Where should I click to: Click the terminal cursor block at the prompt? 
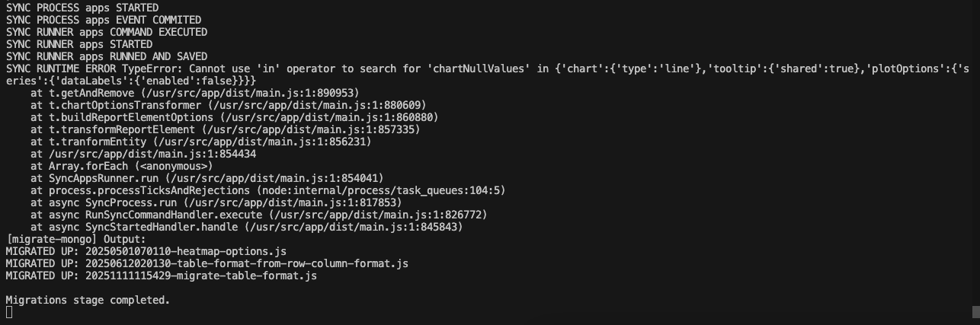[9, 312]
